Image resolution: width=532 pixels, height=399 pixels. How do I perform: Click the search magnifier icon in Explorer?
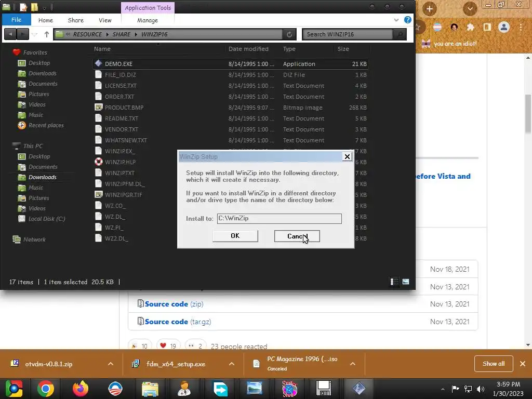pos(400,34)
